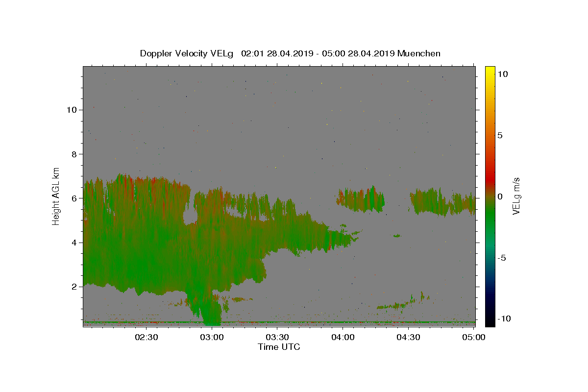This screenshot has height=392, width=588.
Task: Click the height tick label 8
Action: pos(74,154)
